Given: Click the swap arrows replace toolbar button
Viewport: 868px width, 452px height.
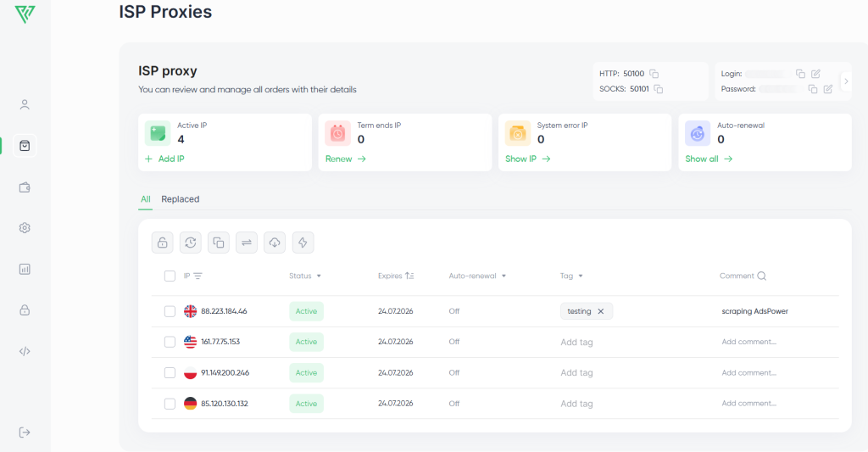Looking at the screenshot, I should tap(247, 243).
